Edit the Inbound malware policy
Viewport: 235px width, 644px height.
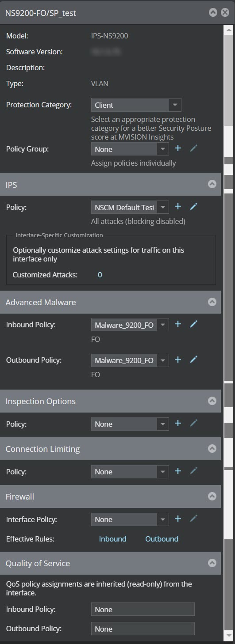pos(193,324)
